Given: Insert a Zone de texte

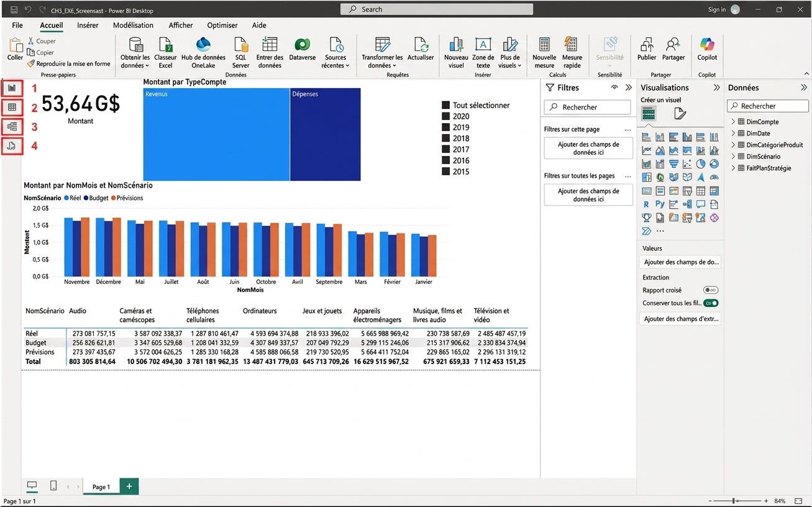Looking at the screenshot, I should pos(483,53).
